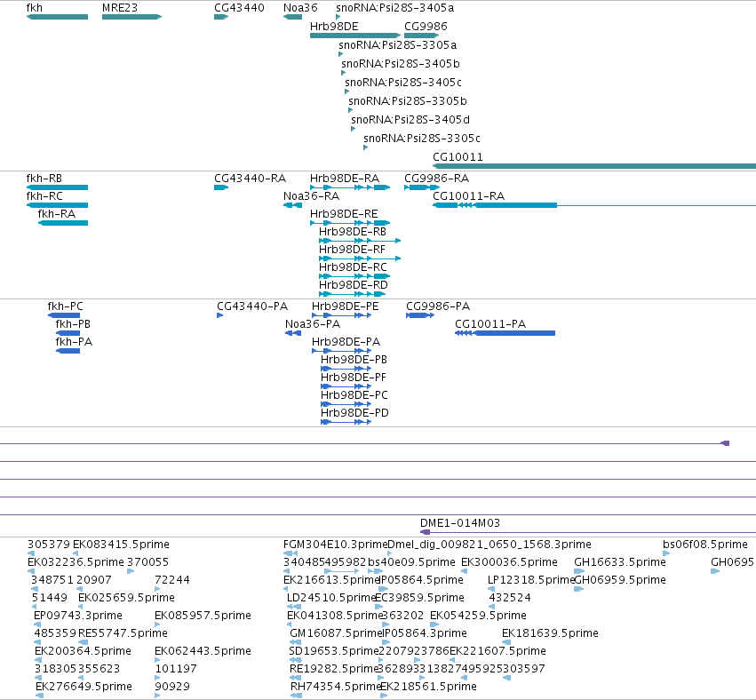Select the snoRNA:Psi28S-3305c label
756x700 pixels.
tap(422, 139)
